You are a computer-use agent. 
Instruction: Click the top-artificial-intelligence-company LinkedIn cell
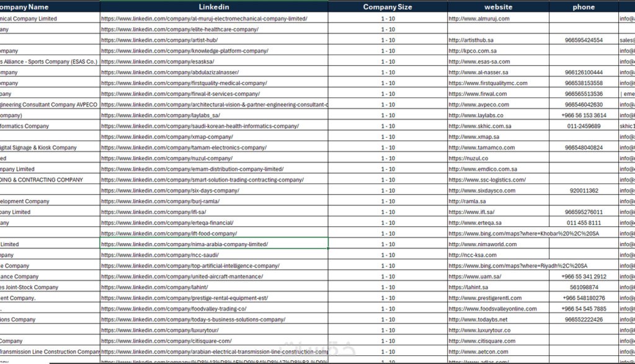pyautogui.click(x=214, y=265)
